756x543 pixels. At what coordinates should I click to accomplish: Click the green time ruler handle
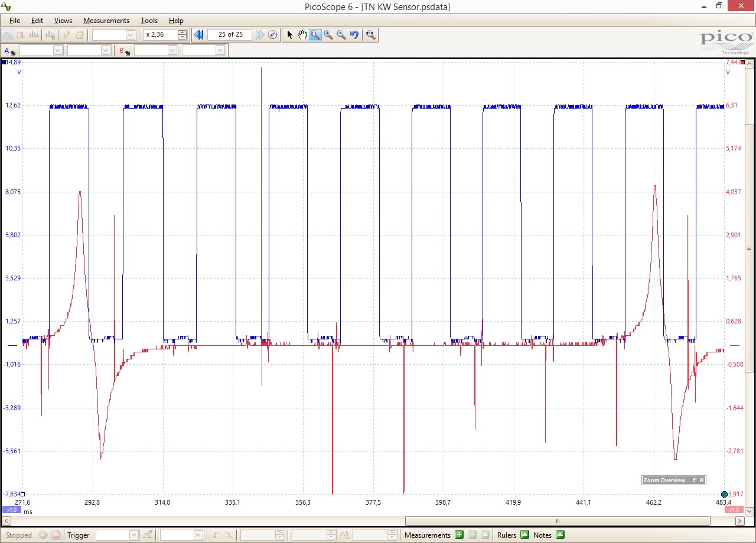[724, 494]
